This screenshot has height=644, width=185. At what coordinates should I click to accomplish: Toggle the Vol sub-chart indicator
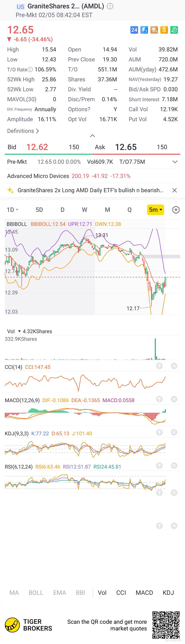click(102, 592)
